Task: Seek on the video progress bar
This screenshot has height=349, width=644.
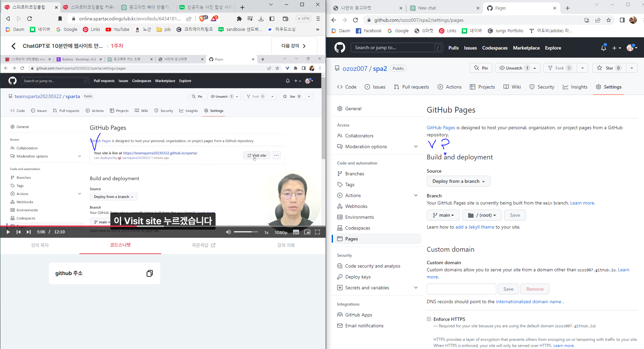Action: (x=163, y=226)
